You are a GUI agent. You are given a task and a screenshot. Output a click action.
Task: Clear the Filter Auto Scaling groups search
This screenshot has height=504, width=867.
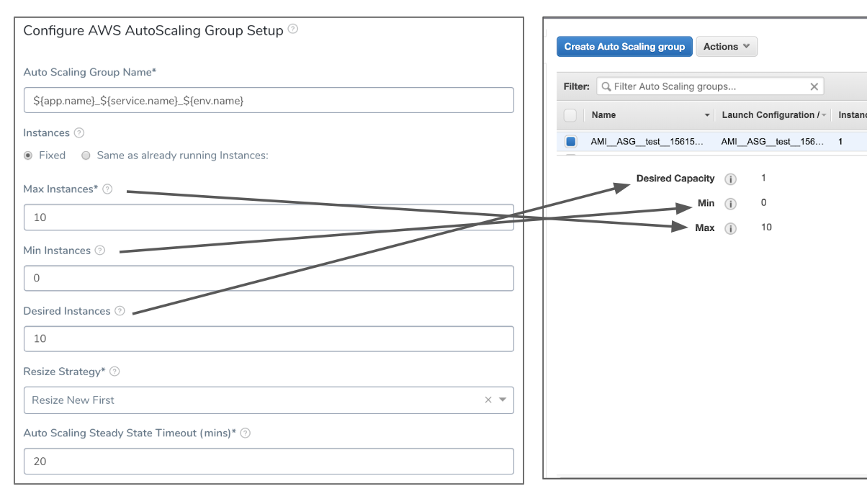(x=814, y=86)
